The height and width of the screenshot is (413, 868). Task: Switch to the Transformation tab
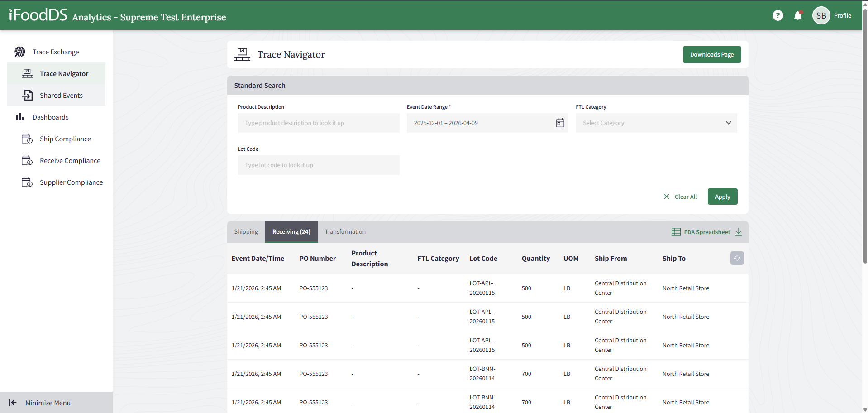(x=345, y=232)
